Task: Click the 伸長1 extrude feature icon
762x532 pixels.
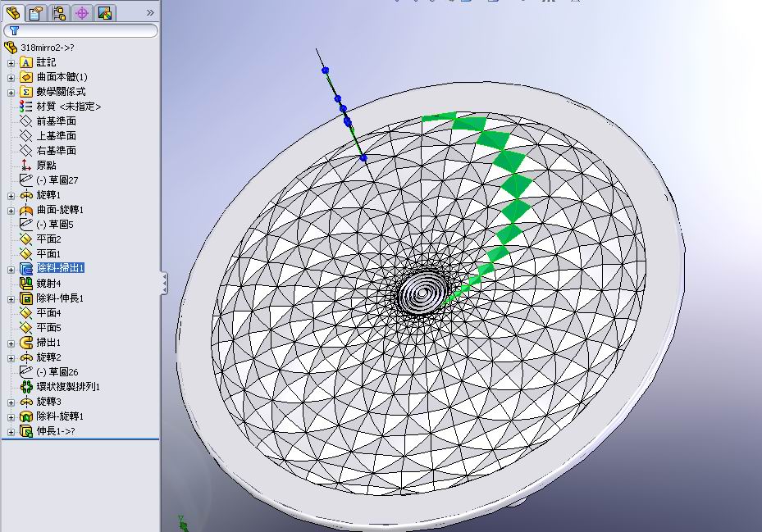Action: (x=25, y=430)
